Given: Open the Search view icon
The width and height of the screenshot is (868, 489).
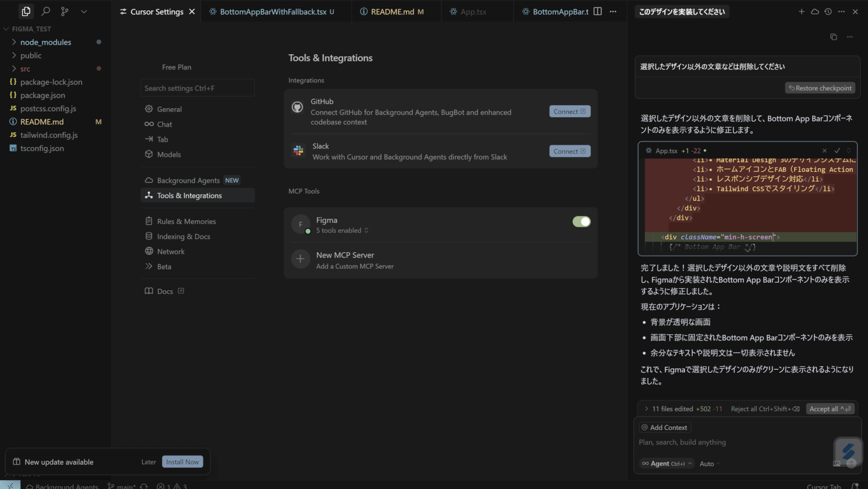Looking at the screenshot, I should (45, 11).
